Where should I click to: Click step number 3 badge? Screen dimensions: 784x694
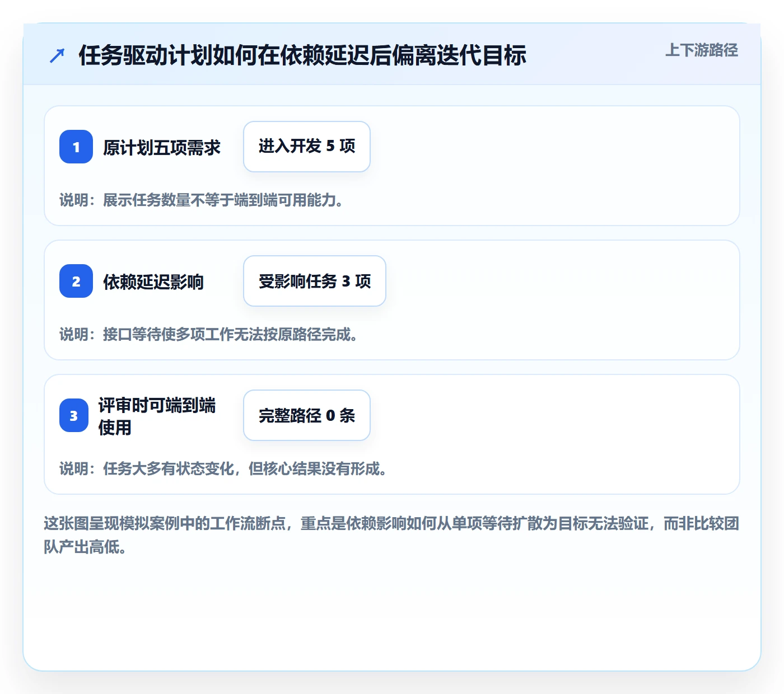[x=74, y=415]
